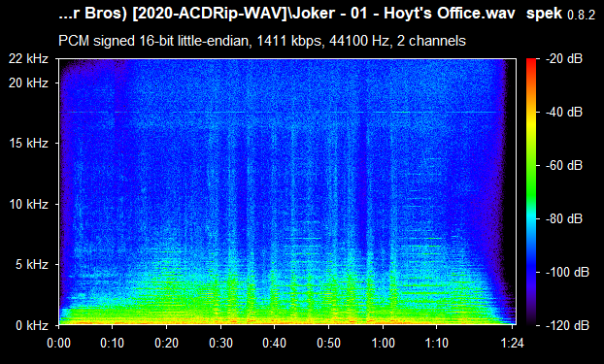Click the 10 kHz frequency label
Screen dimensions: 604x364
(x=29, y=204)
